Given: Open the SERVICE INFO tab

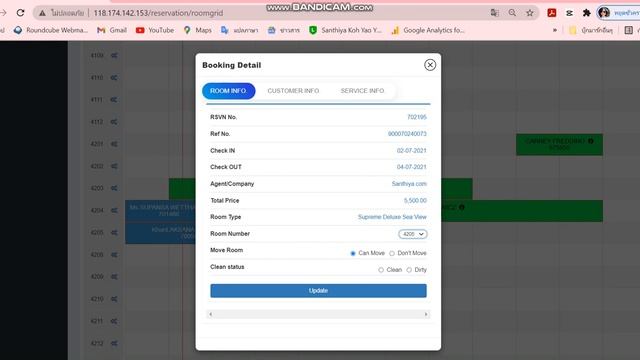Looking at the screenshot, I should (362, 91).
